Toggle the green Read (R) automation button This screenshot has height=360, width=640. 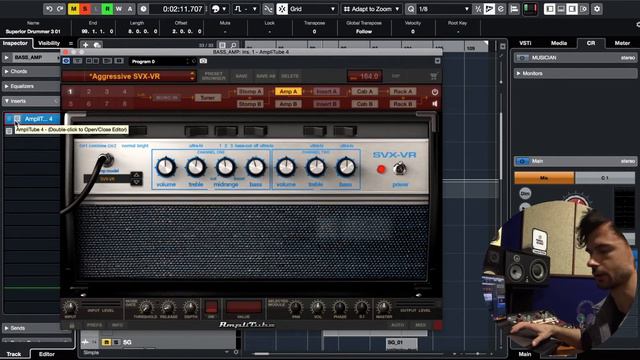[108, 9]
